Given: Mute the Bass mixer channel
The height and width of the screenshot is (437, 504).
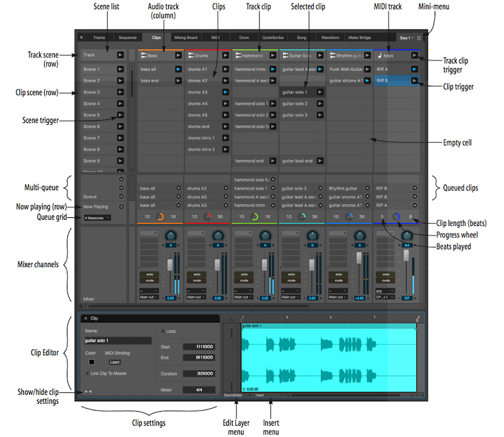Looking at the screenshot, I should coord(150,280).
